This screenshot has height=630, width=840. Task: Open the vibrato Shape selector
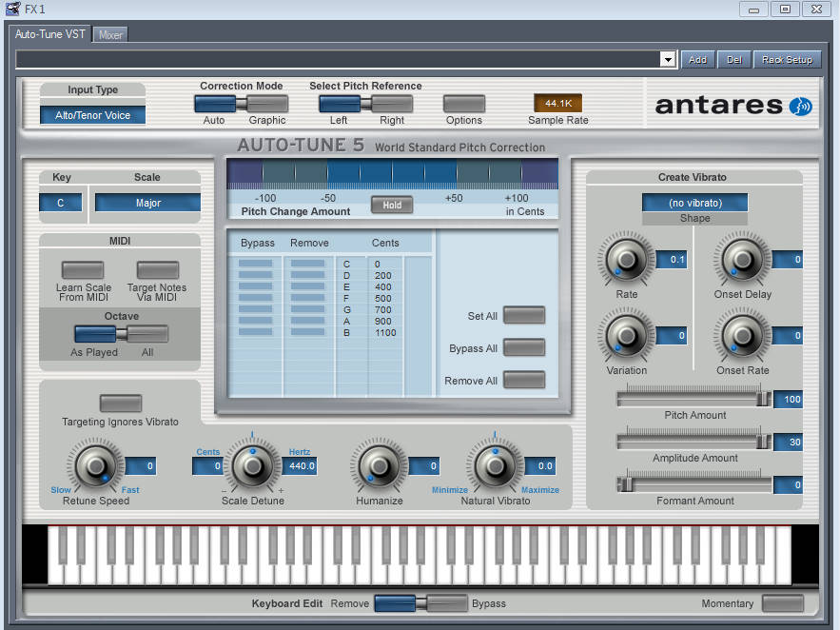point(694,203)
